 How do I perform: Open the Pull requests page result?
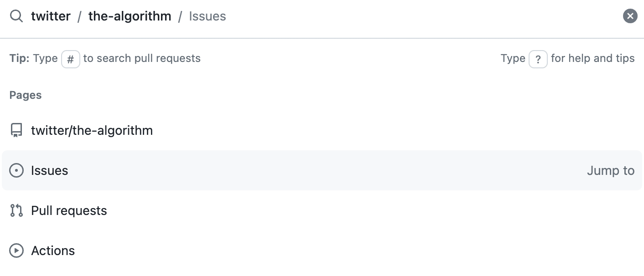coord(322,211)
